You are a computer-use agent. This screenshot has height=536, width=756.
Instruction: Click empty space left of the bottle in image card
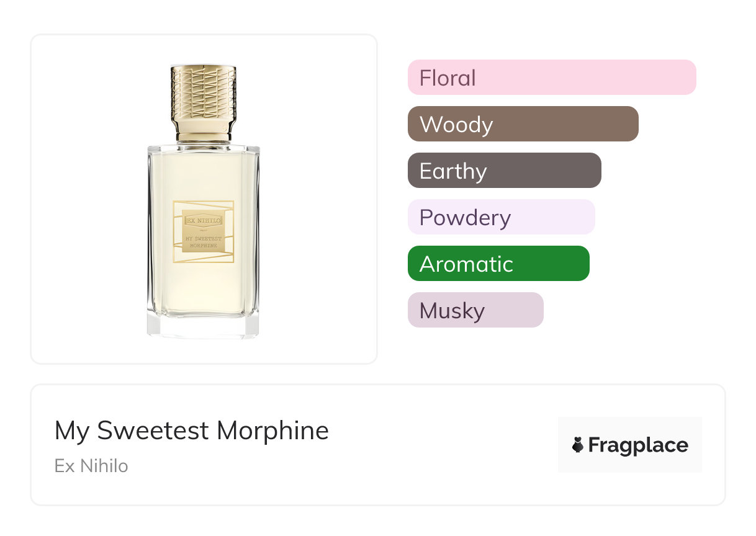click(x=87, y=199)
